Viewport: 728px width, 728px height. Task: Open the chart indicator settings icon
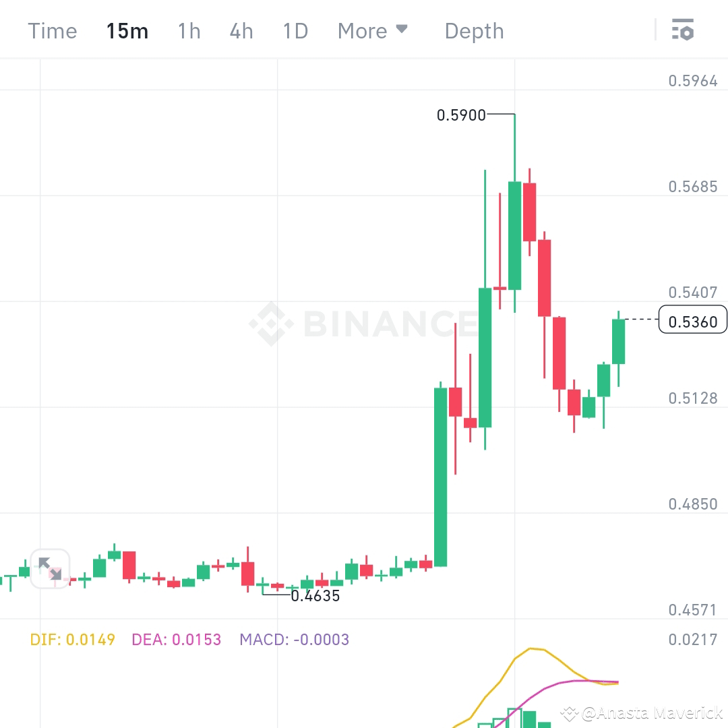[683, 30]
